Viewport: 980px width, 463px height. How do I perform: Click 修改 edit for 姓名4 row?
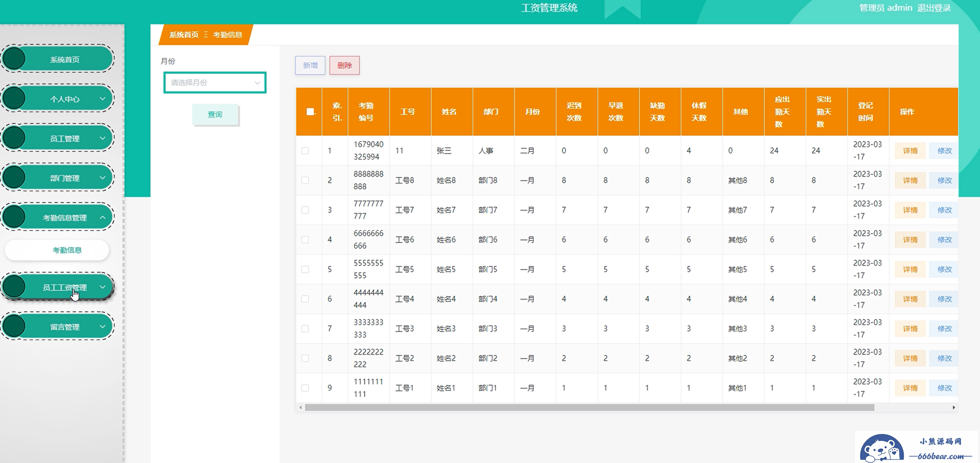944,299
